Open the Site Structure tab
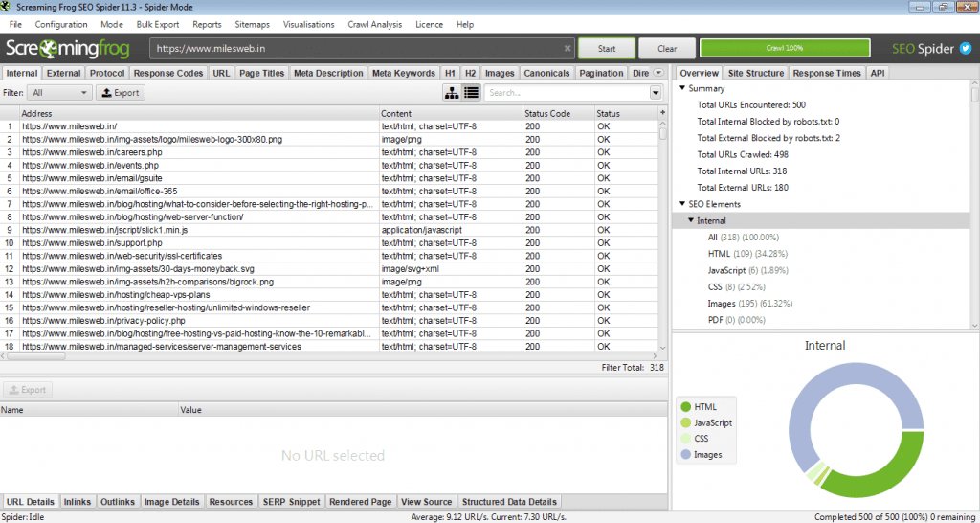Image resolution: width=980 pixels, height=523 pixels. pyautogui.click(x=756, y=73)
